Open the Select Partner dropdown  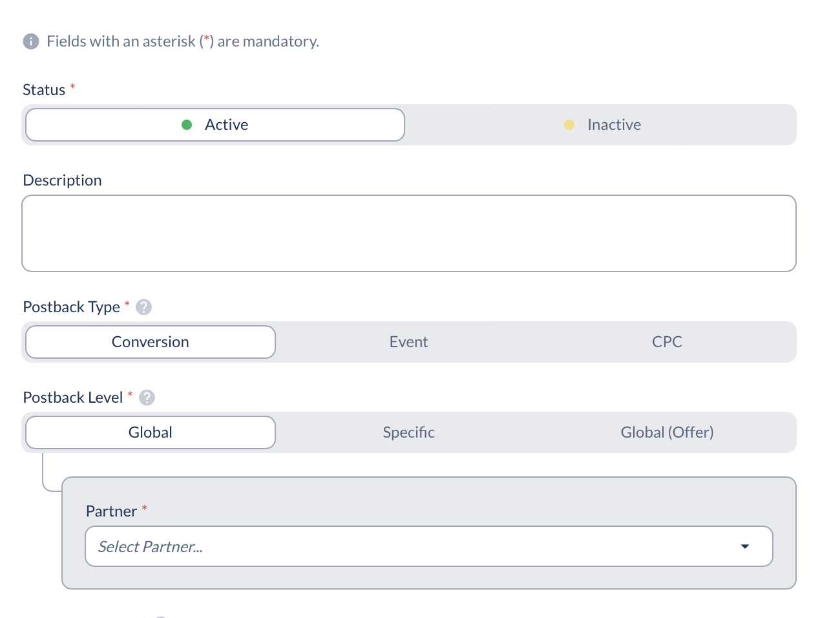pos(429,546)
